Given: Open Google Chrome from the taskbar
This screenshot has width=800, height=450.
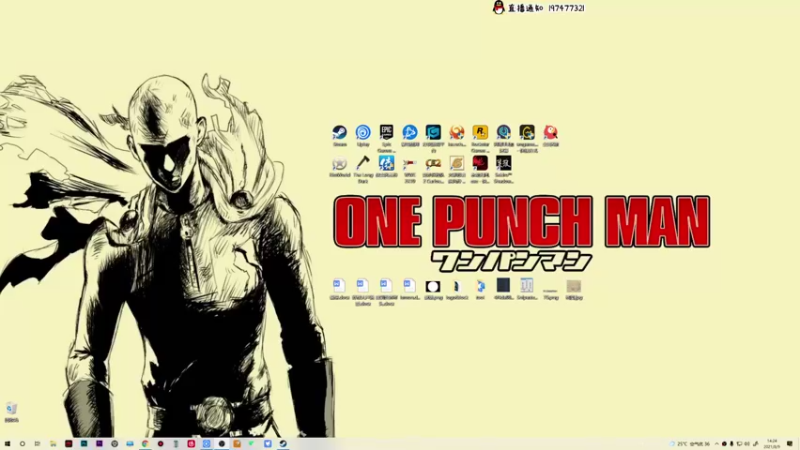Looking at the screenshot, I should coord(145,444).
